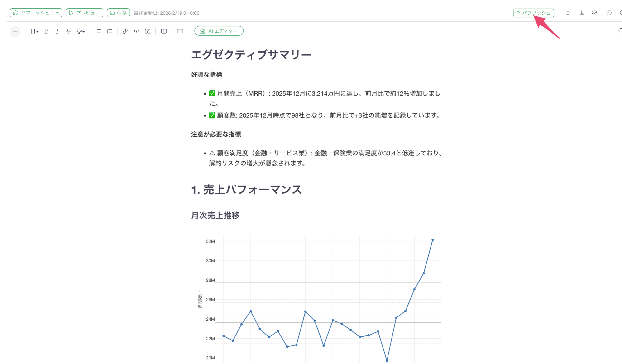Image resolution: width=622 pixels, height=364 pixels.
Task: Insert a bulleted list
Action: pyautogui.click(x=98, y=31)
